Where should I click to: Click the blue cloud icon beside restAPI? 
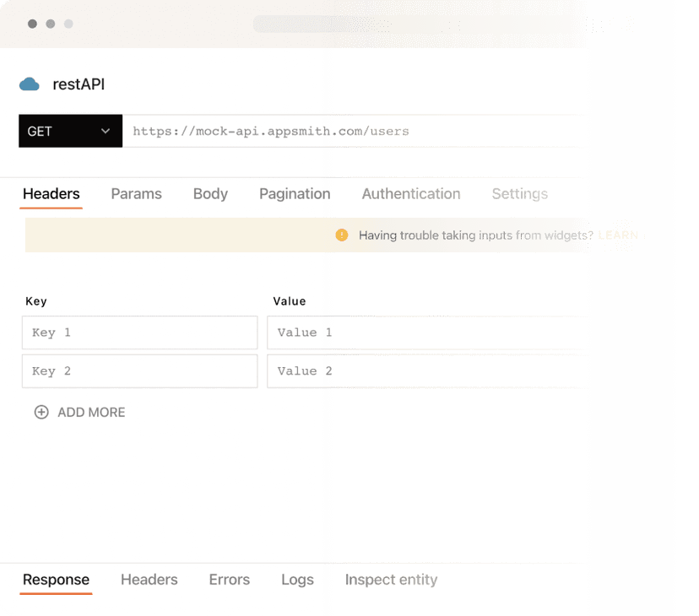(x=30, y=84)
